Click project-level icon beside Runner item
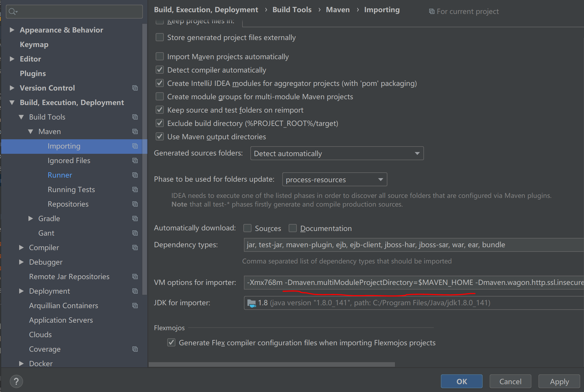Image resolution: width=584 pixels, height=392 pixels. point(135,175)
